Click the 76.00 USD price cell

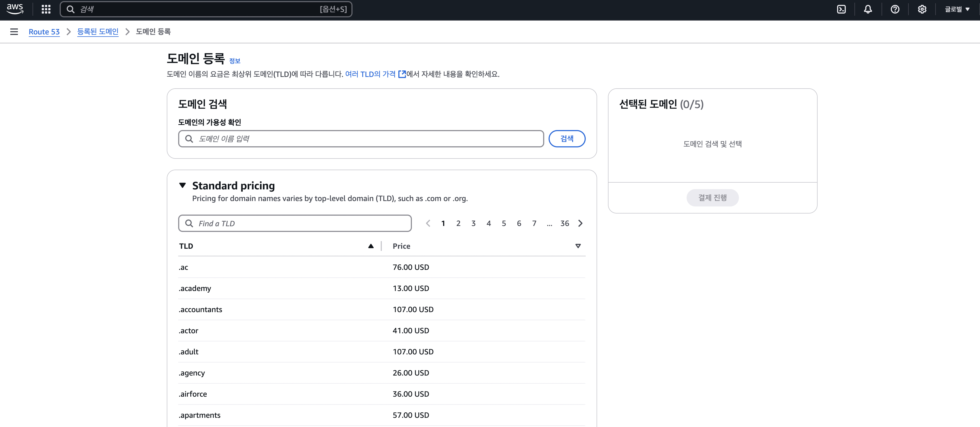(x=411, y=267)
